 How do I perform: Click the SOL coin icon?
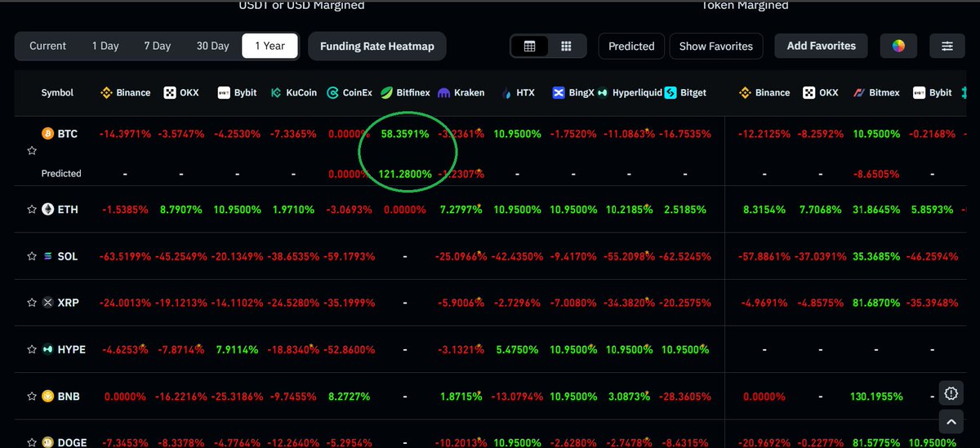pyautogui.click(x=47, y=256)
